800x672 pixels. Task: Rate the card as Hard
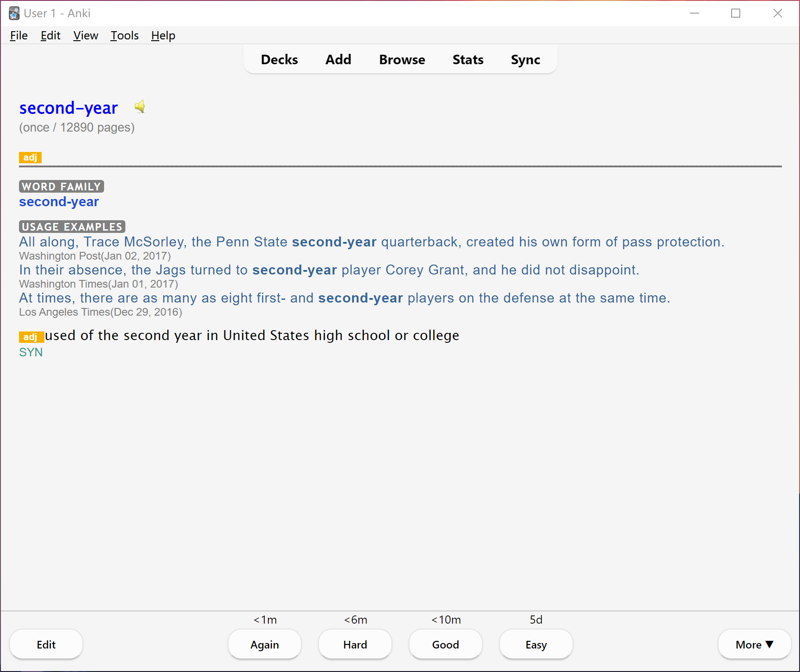355,644
